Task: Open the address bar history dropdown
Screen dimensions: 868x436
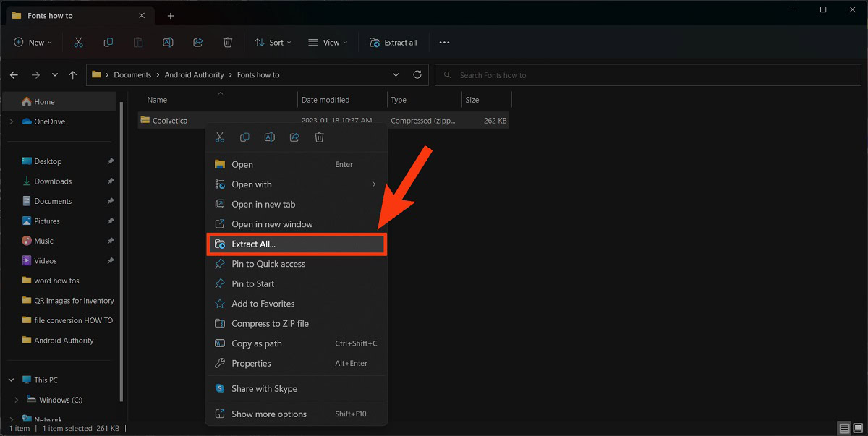Action: 396,74
